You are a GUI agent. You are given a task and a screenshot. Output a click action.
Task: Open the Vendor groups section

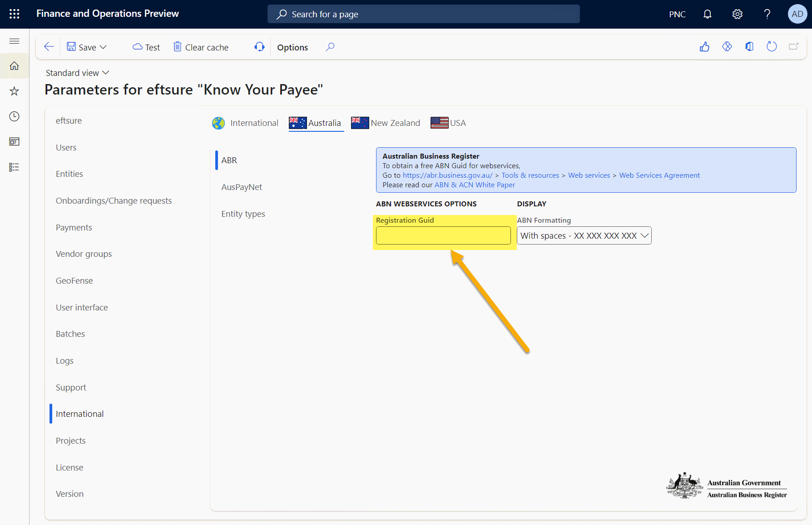click(84, 254)
